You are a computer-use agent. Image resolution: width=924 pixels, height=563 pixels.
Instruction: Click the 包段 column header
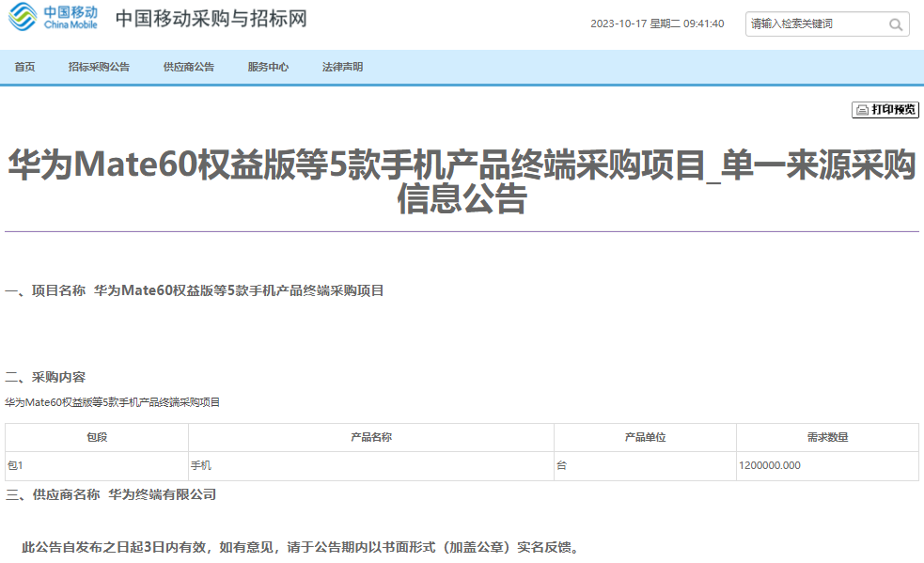(97, 437)
